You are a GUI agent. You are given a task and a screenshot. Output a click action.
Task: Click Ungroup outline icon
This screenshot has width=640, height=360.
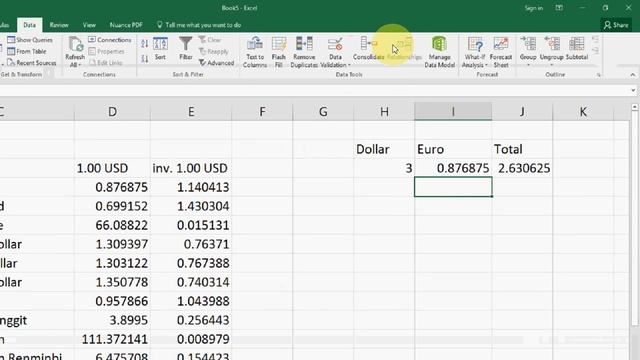pos(552,44)
